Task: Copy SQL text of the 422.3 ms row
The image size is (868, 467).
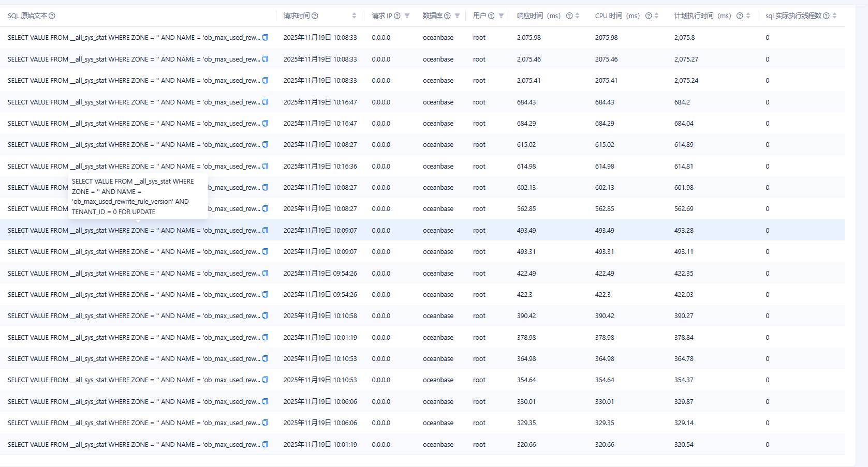Action: pos(265,295)
